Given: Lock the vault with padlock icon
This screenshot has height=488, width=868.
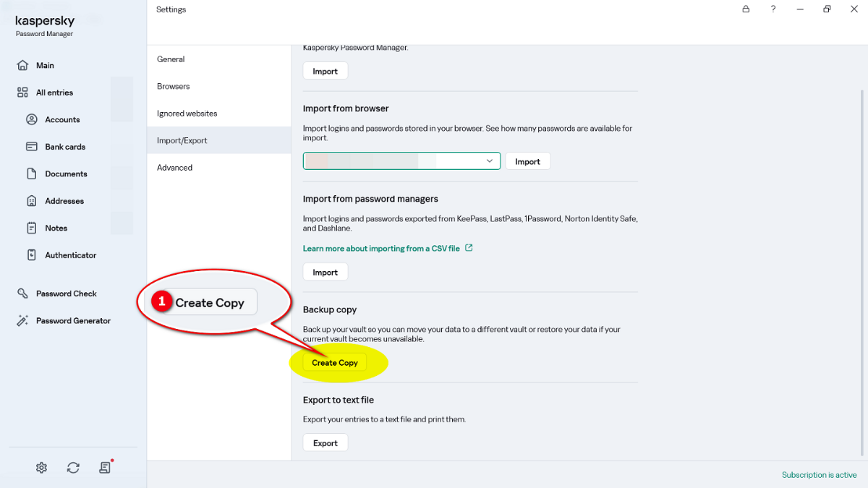Looking at the screenshot, I should pyautogui.click(x=746, y=9).
